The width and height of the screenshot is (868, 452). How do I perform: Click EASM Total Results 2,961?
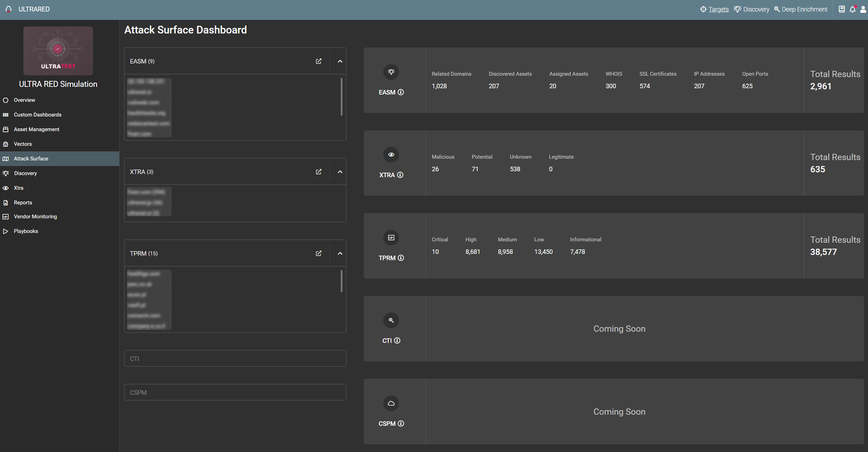coord(821,86)
